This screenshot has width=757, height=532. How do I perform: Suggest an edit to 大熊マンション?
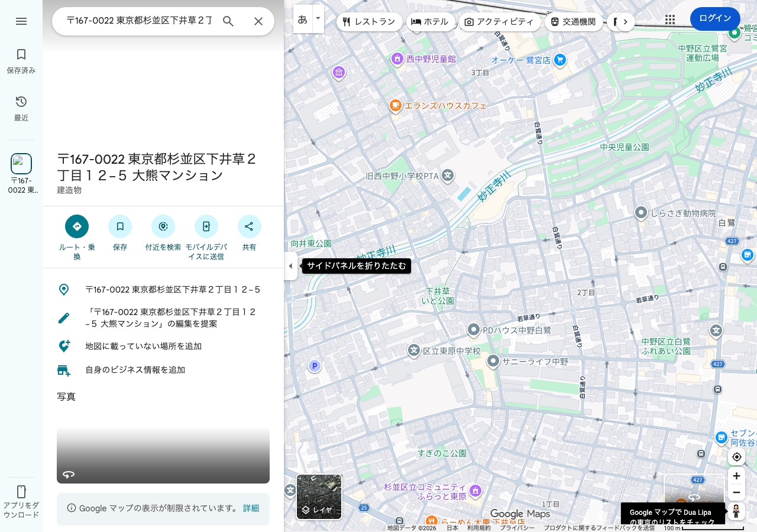[163, 318]
